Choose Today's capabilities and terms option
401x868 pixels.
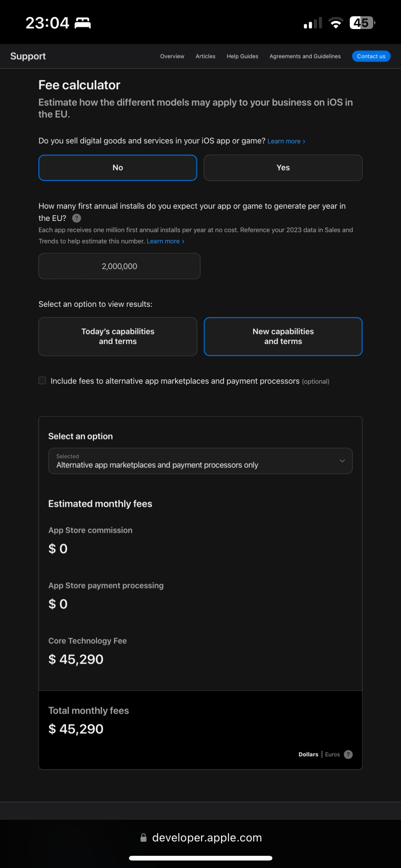point(118,336)
